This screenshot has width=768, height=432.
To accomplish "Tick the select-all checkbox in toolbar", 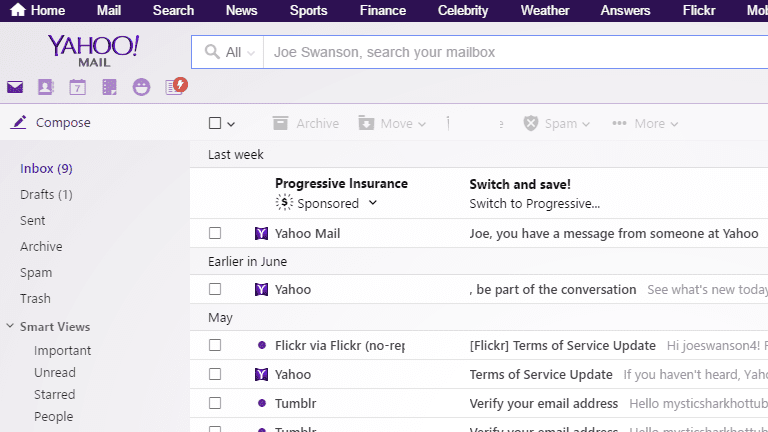I will [215, 123].
